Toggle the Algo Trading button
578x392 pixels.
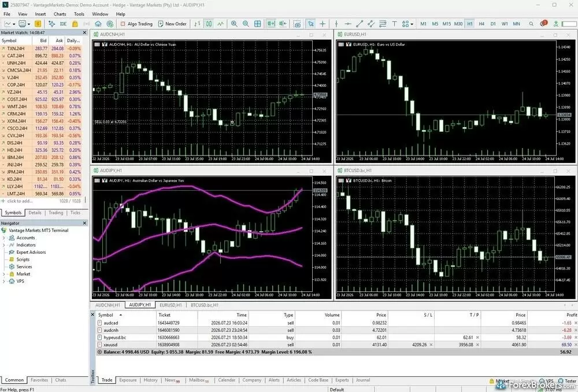point(136,24)
